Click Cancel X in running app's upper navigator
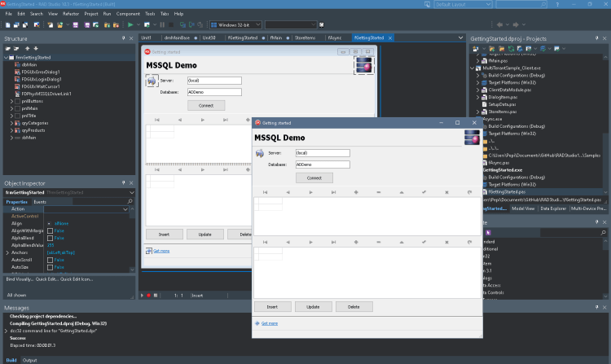 pyautogui.click(x=446, y=192)
